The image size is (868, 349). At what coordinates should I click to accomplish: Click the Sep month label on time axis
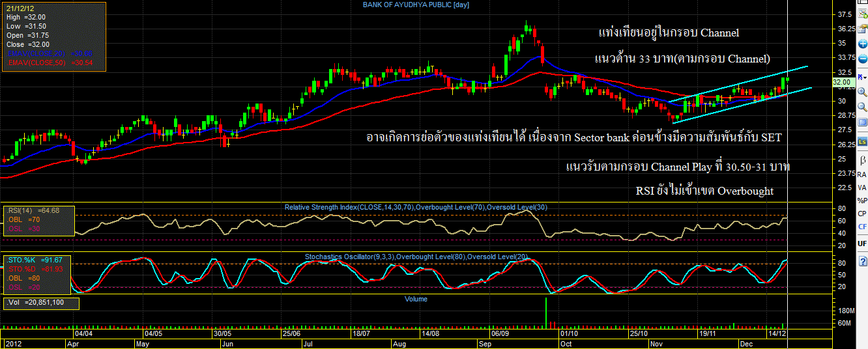[x=485, y=342]
